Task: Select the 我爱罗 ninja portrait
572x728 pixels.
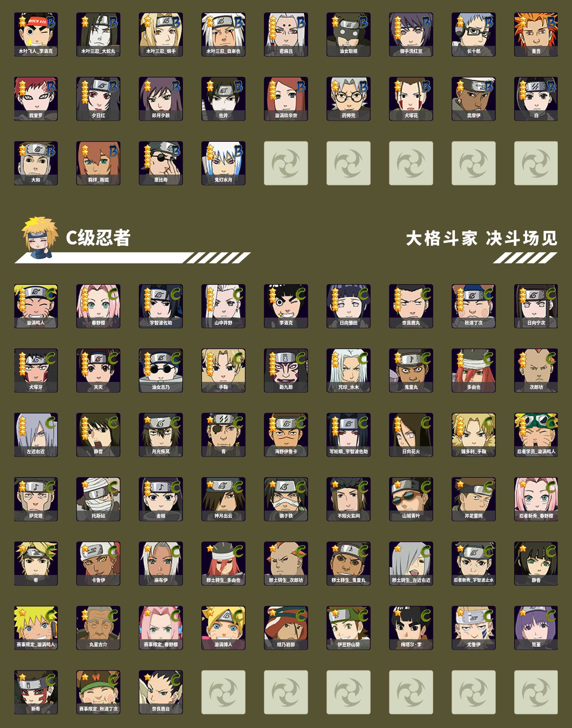Action: click(x=36, y=99)
